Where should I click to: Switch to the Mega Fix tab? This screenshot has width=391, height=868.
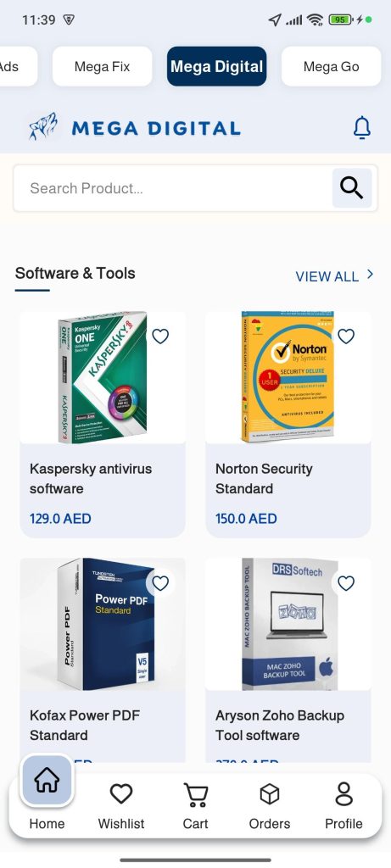point(102,66)
